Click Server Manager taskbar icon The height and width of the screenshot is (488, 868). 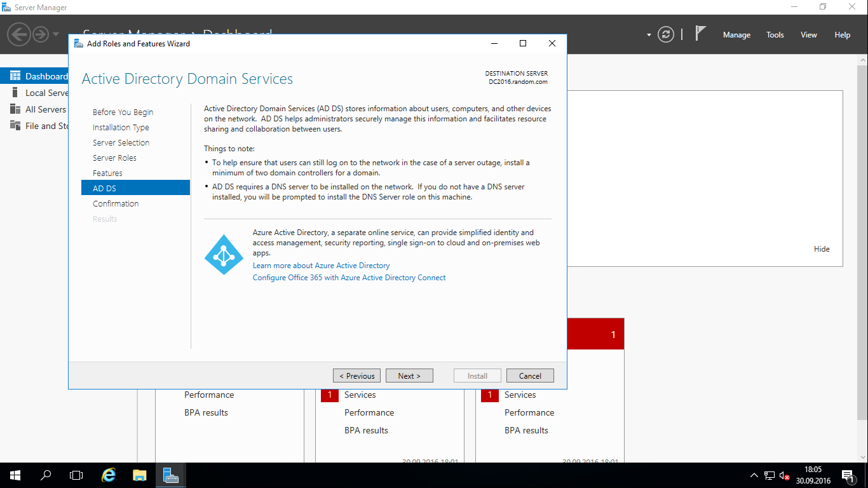tap(170, 475)
